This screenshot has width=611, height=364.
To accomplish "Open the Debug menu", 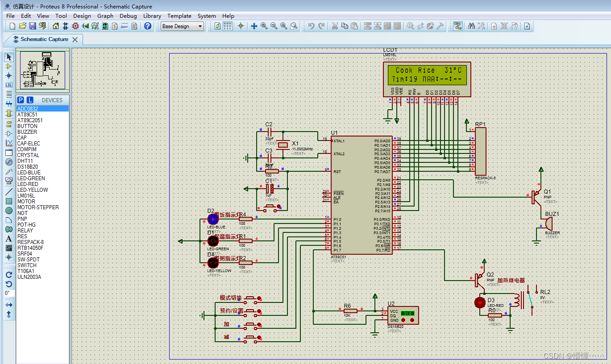I will (128, 16).
